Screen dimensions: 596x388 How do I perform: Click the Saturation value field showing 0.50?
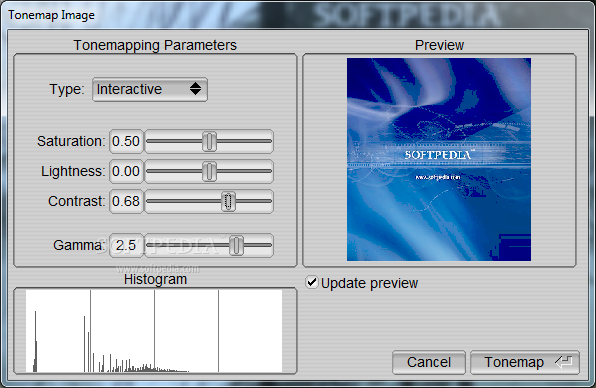126,141
